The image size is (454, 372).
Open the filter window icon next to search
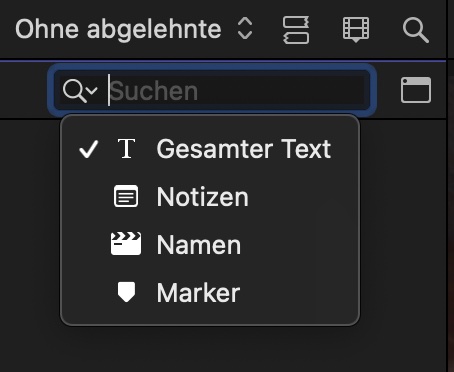click(x=416, y=90)
